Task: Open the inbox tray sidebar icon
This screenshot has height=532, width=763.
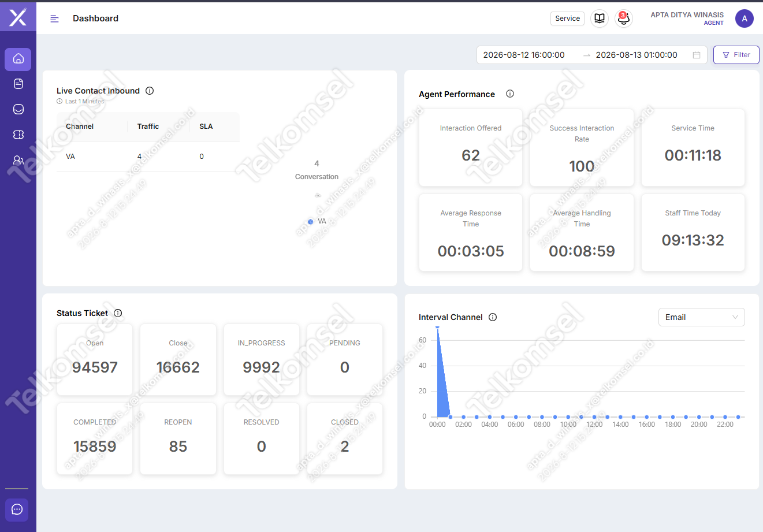Action: coord(18,109)
